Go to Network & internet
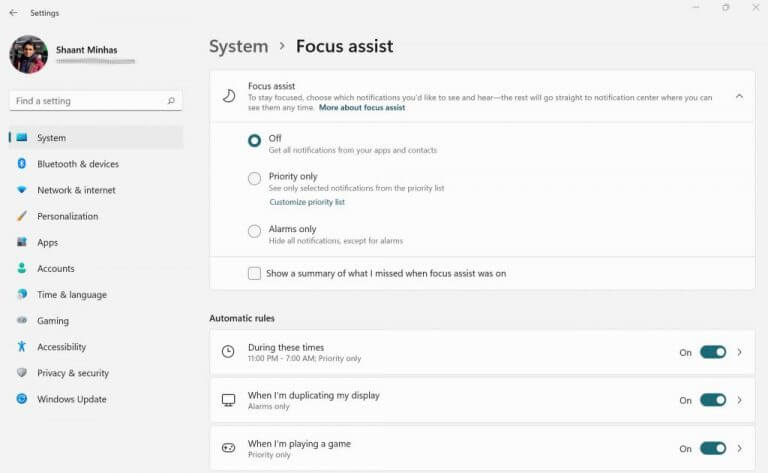The height and width of the screenshot is (473, 768). 96,189
